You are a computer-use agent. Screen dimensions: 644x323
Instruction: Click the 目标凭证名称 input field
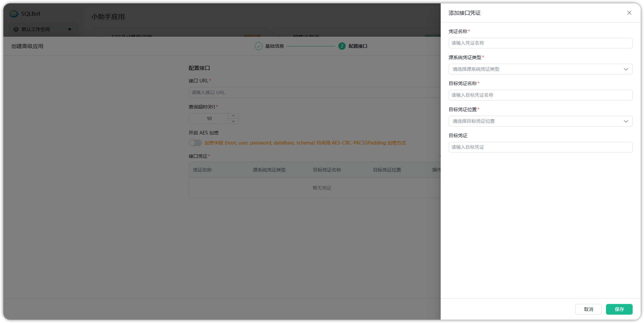[x=540, y=95]
